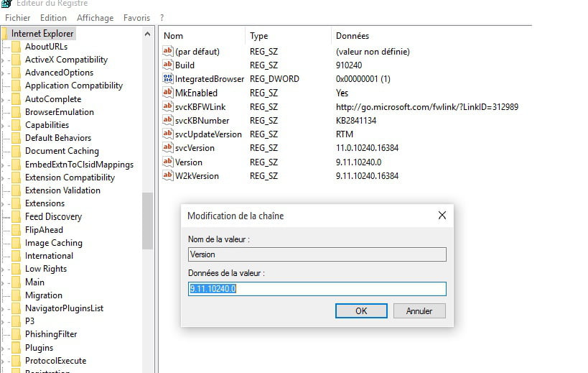The image size is (588, 373).
Task: Click the string icon beside Build value
Action: click(x=167, y=65)
